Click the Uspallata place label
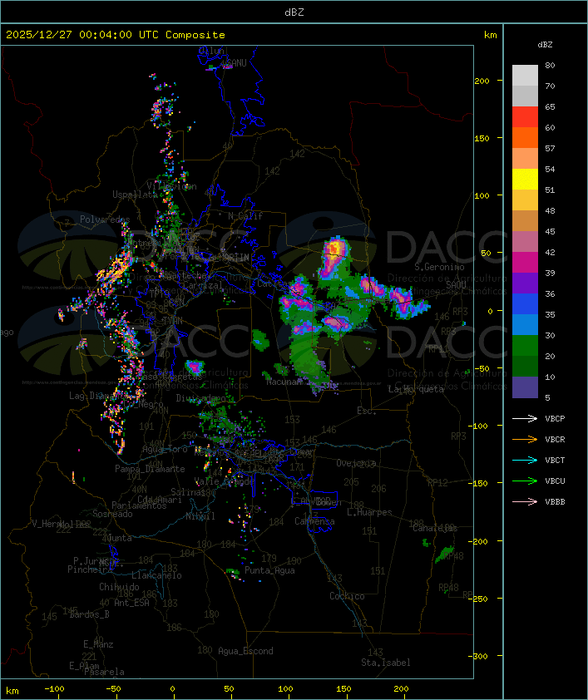588x700 pixels. tap(135, 195)
